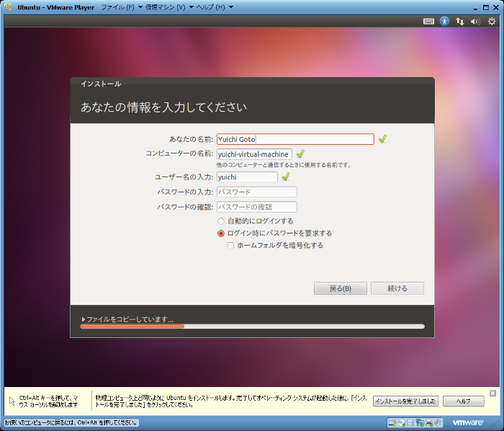
Task: Click the VMware Player title bar app icon
Action: pyautogui.click(x=9, y=6)
